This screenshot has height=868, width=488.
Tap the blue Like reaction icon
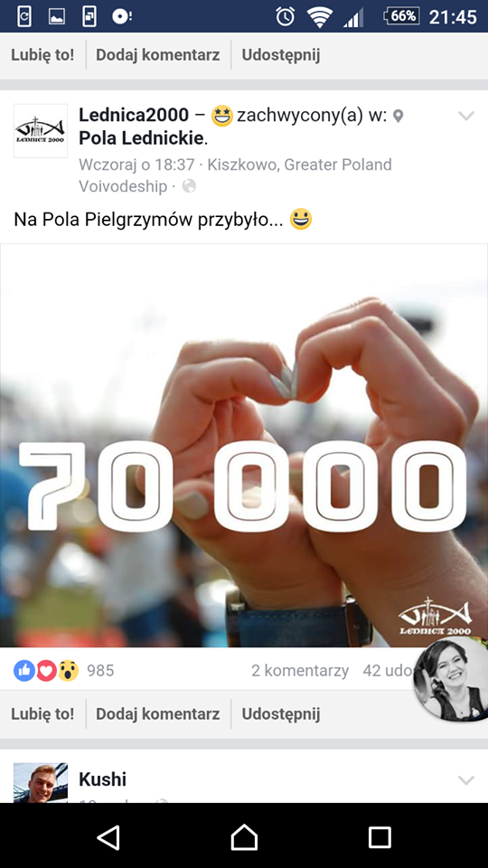click(x=24, y=671)
